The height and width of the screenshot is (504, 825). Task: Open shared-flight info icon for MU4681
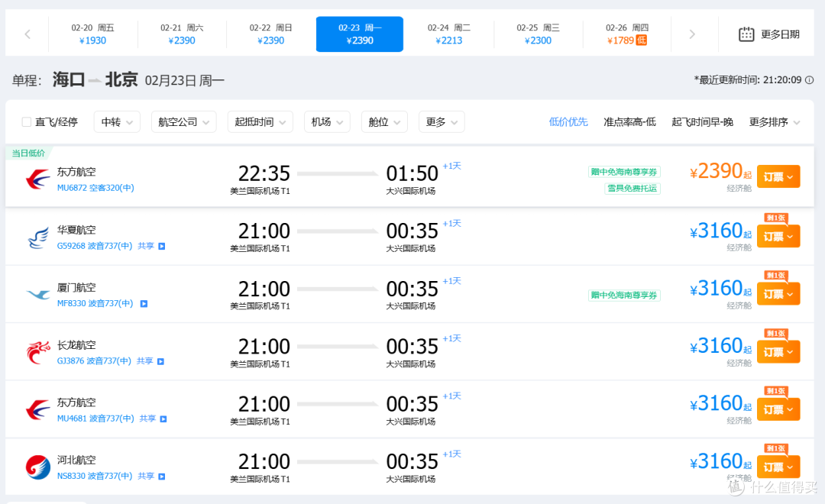click(x=163, y=418)
